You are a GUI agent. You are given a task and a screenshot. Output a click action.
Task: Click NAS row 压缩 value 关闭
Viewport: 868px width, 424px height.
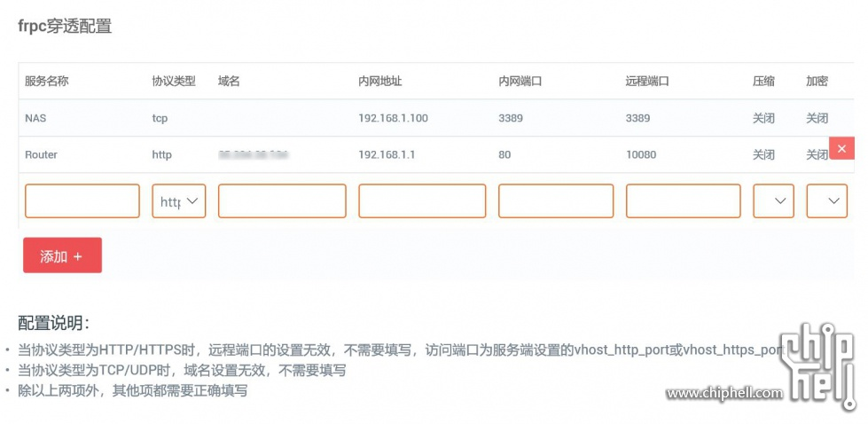point(763,118)
